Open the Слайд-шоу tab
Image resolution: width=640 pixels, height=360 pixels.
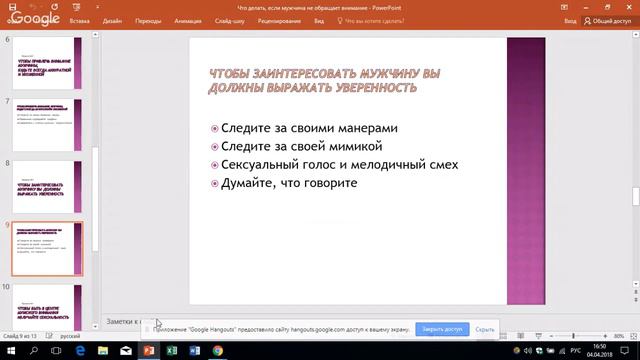[x=229, y=21]
